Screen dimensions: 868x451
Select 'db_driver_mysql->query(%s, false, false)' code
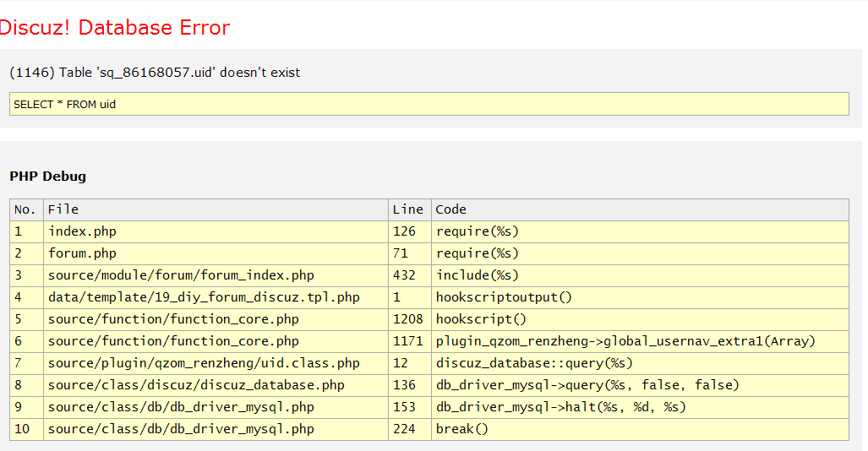(640, 385)
